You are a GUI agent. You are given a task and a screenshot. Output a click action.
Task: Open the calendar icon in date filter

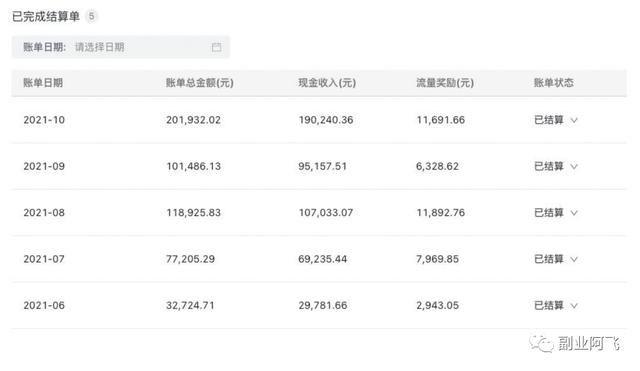[216, 47]
